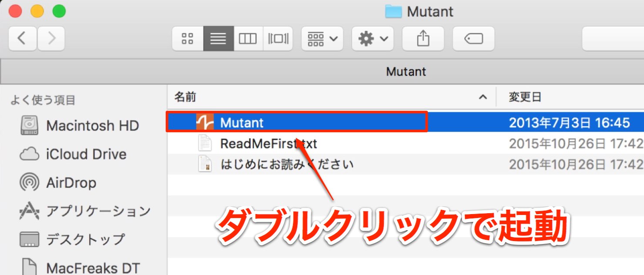644x275 pixels.
Task: Go back with the left chevron button
Action: (23, 39)
